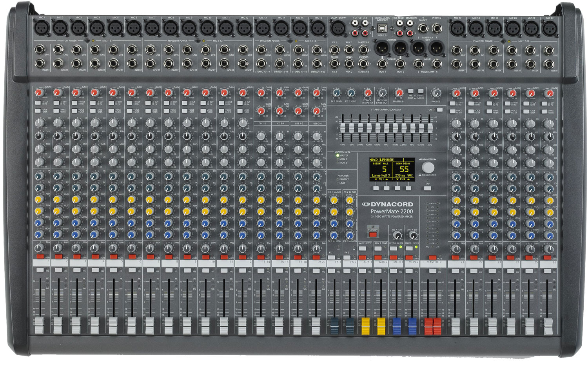Click the PHONES volume knob

pos(436,93)
